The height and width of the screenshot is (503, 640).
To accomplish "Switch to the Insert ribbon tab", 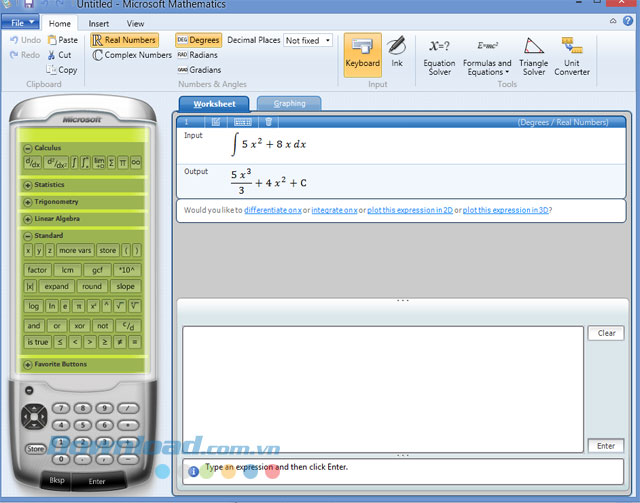I will click(98, 24).
